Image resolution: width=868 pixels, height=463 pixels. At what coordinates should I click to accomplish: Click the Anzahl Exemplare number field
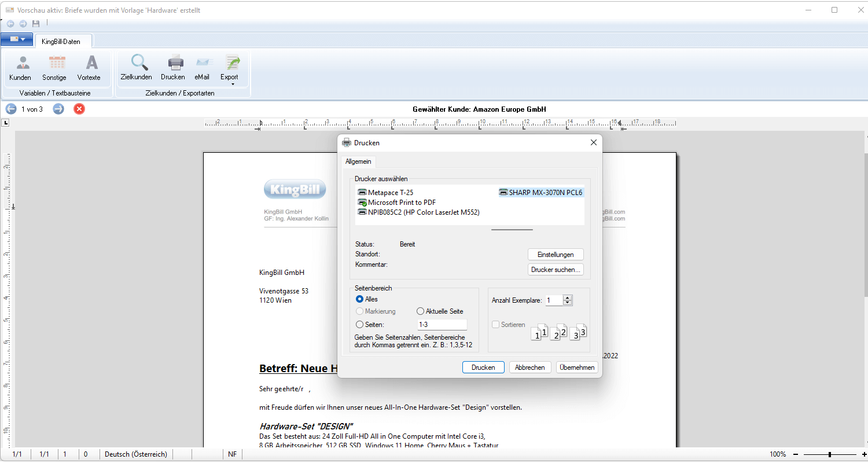click(x=554, y=300)
